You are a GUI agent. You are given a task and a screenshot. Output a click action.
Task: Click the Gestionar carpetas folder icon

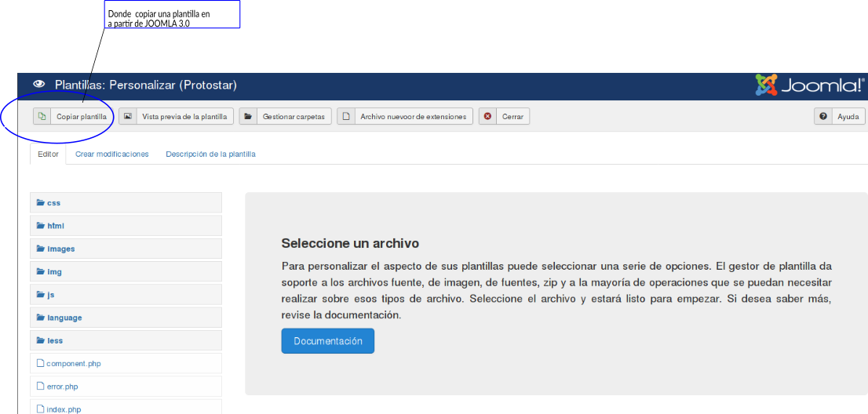point(248,117)
